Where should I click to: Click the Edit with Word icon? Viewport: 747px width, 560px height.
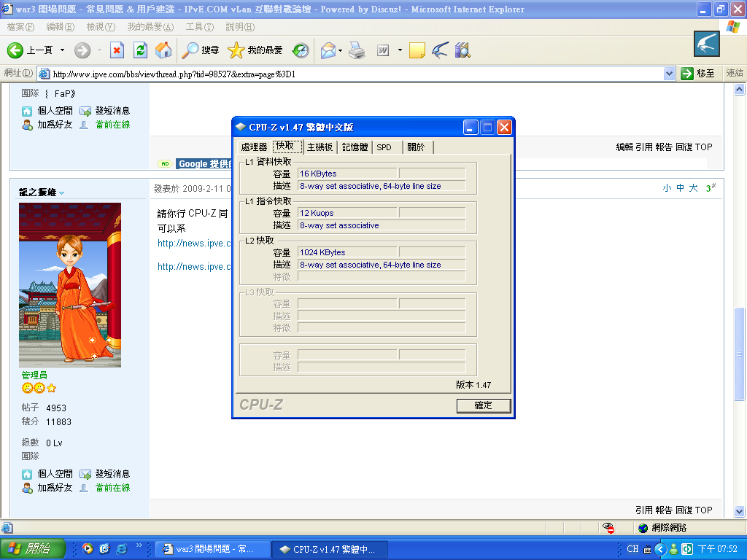click(383, 50)
